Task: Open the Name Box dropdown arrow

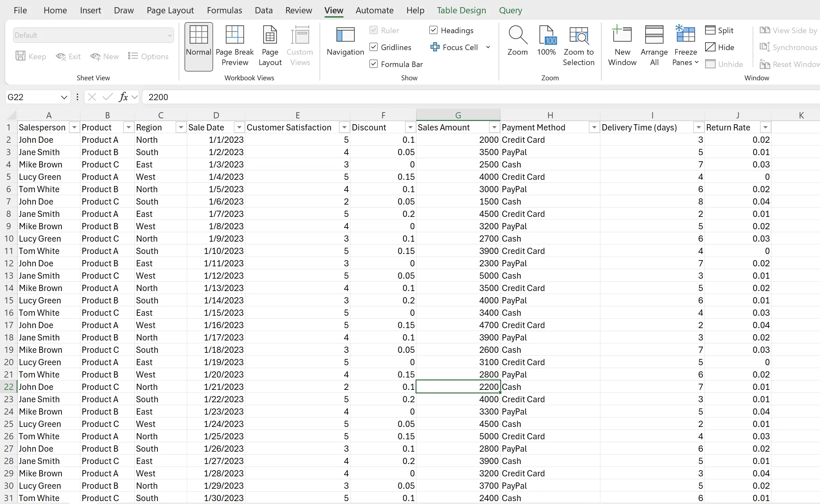Action: coord(64,97)
